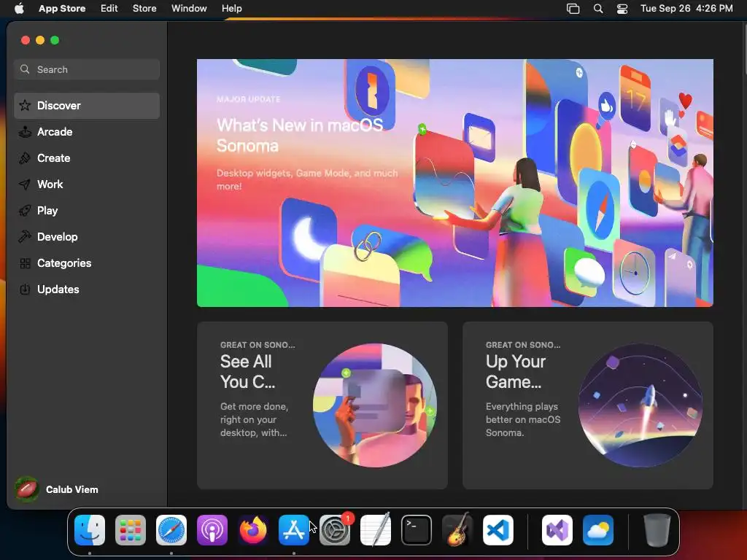Open the See All You C... card
The image size is (747, 560).
[x=322, y=405]
